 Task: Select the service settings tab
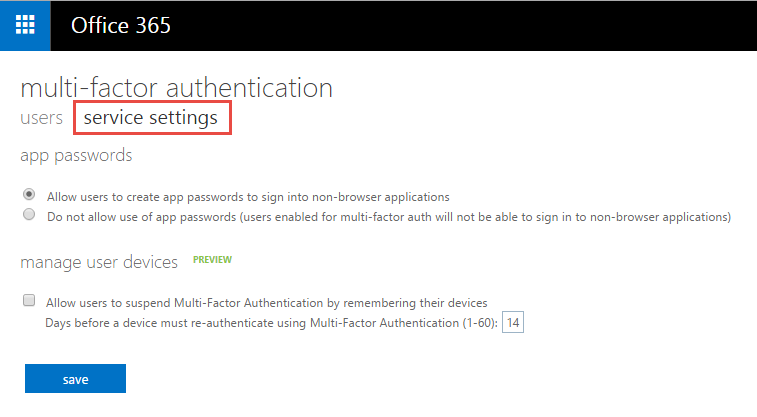pos(151,118)
